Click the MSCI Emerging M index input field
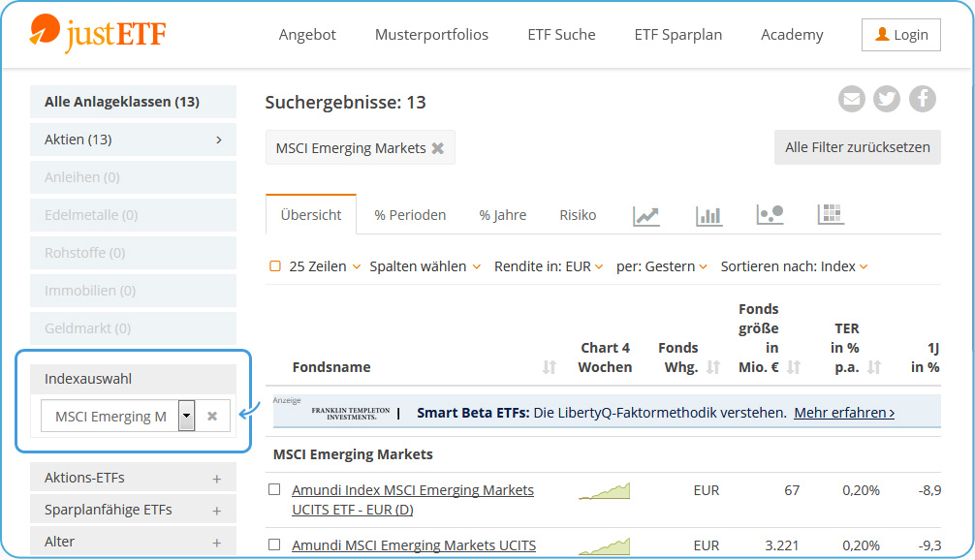975x560 pixels. 110,417
